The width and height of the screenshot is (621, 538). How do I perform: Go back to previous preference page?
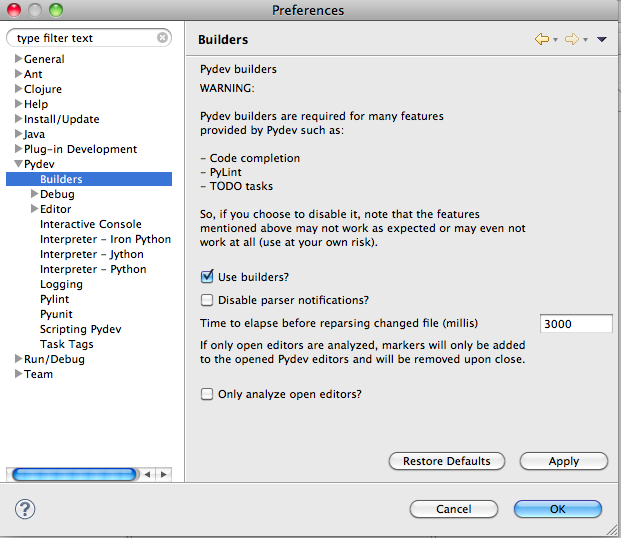(541, 39)
